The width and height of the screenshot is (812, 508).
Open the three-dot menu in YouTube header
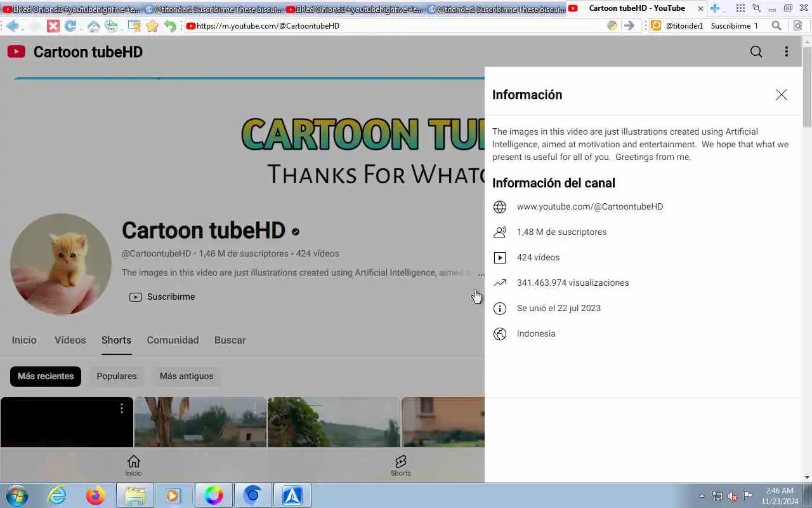coord(787,52)
